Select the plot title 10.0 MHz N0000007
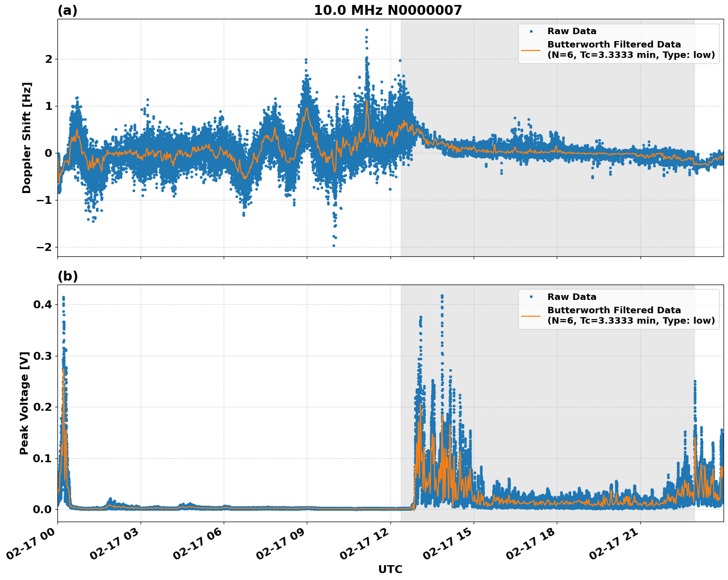 (x=389, y=10)
